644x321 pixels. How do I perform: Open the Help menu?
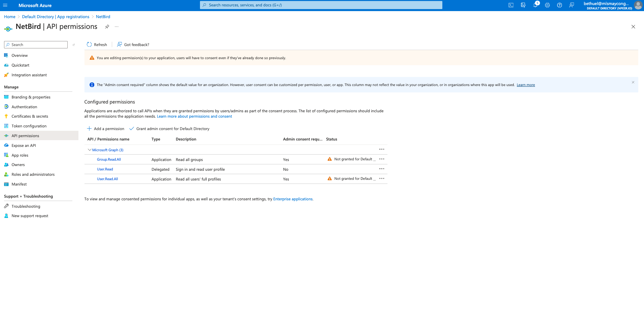[559, 5]
